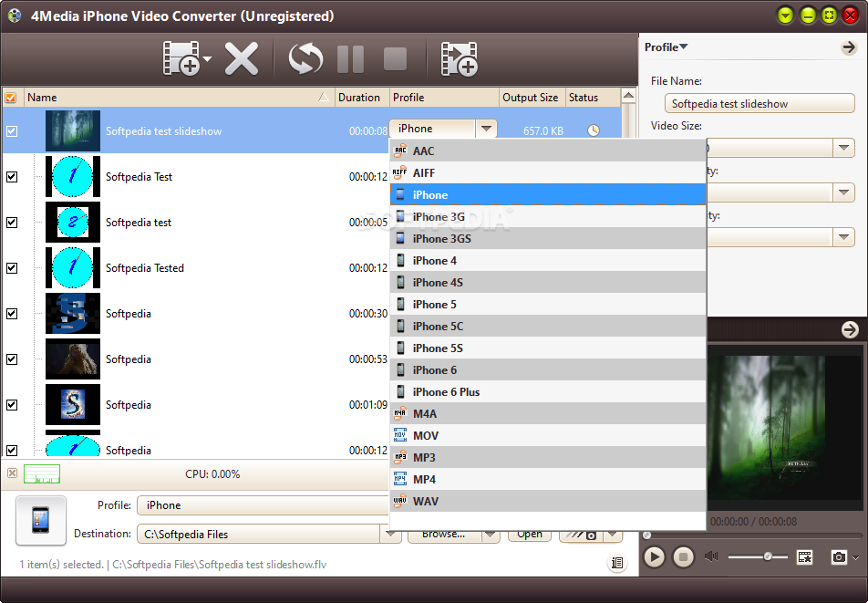Viewport: 868px width, 603px height.
Task: Choose iPhone 4 profile option
Action: (x=548, y=260)
